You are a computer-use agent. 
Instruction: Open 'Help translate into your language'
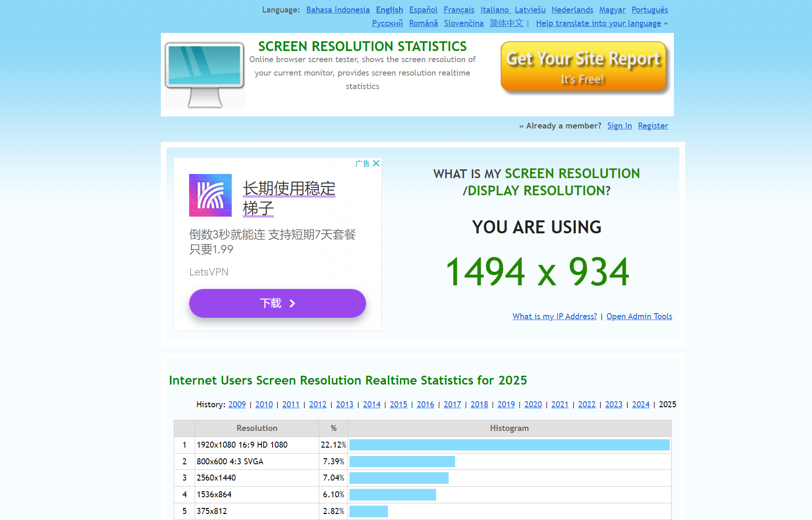pyautogui.click(x=598, y=23)
